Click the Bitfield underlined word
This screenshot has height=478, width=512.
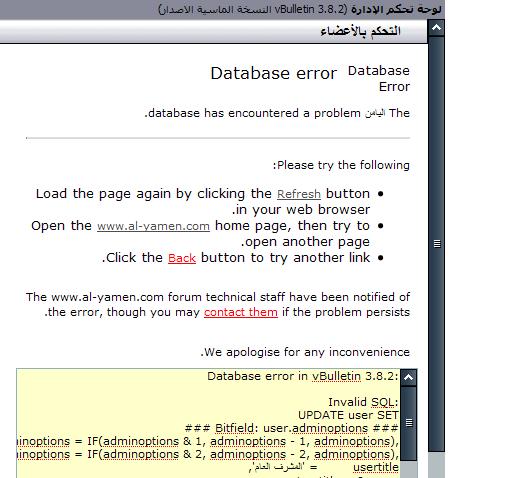pyautogui.click(x=235, y=428)
